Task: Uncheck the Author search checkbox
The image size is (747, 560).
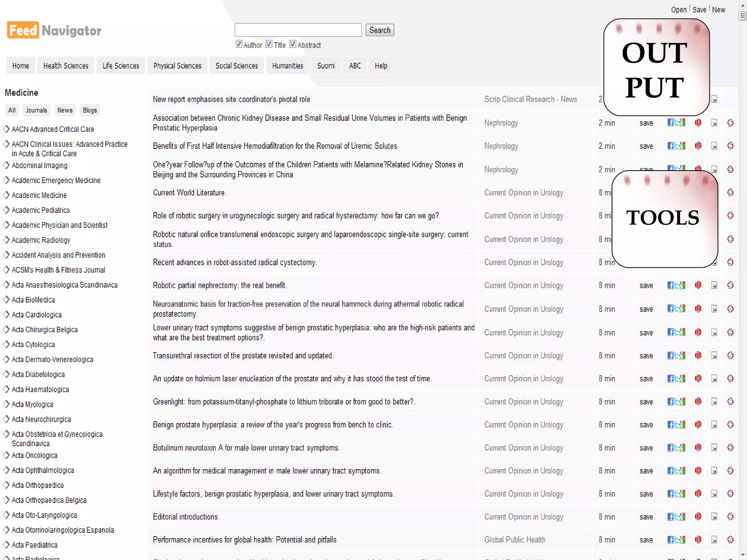Action: (239, 44)
